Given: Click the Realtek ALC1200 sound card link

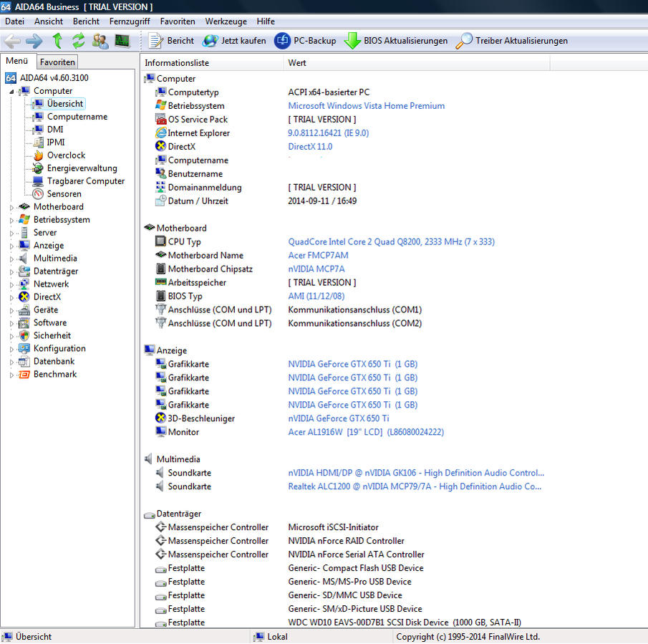Looking at the screenshot, I should point(415,486).
